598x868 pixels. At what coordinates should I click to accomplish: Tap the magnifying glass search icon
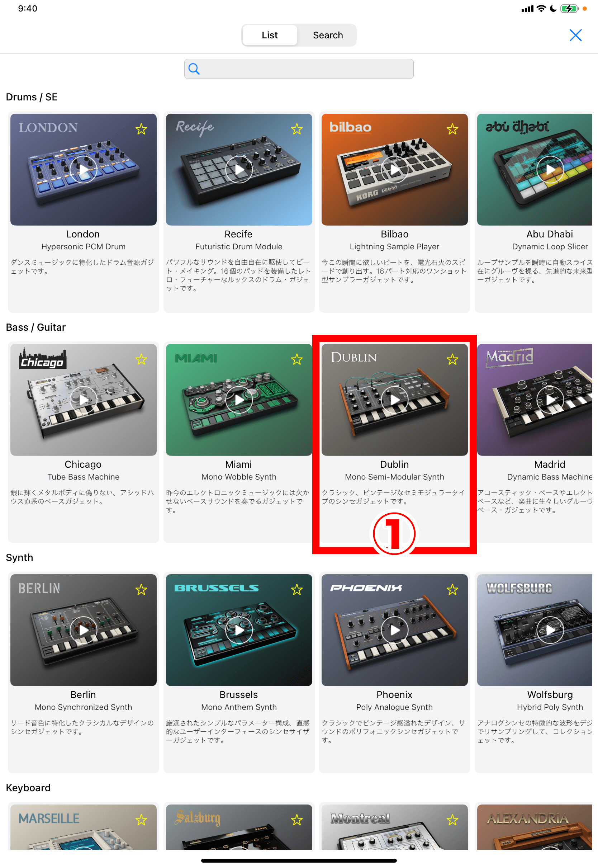click(x=194, y=69)
